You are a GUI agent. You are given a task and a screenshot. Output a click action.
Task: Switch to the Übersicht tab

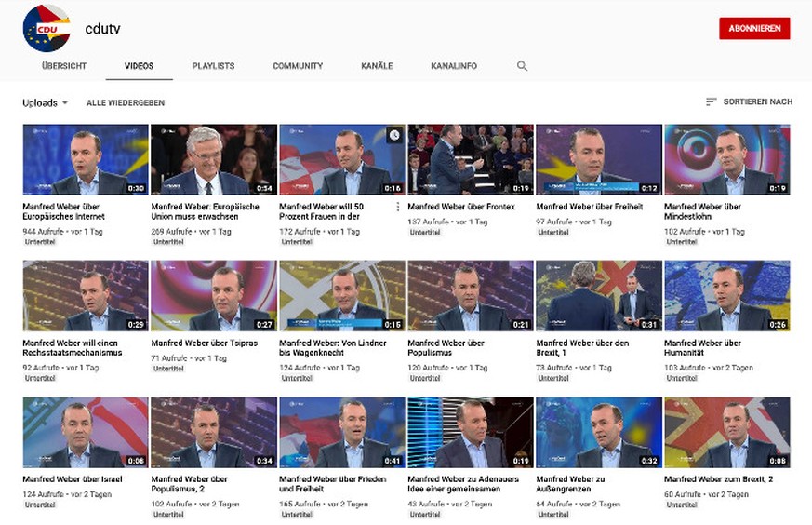pyautogui.click(x=64, y=66)
